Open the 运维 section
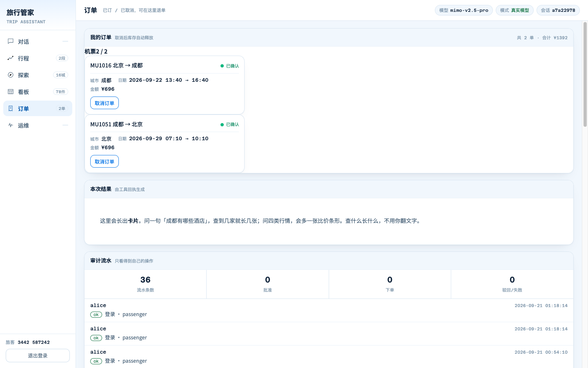 (x=38, y=125)
